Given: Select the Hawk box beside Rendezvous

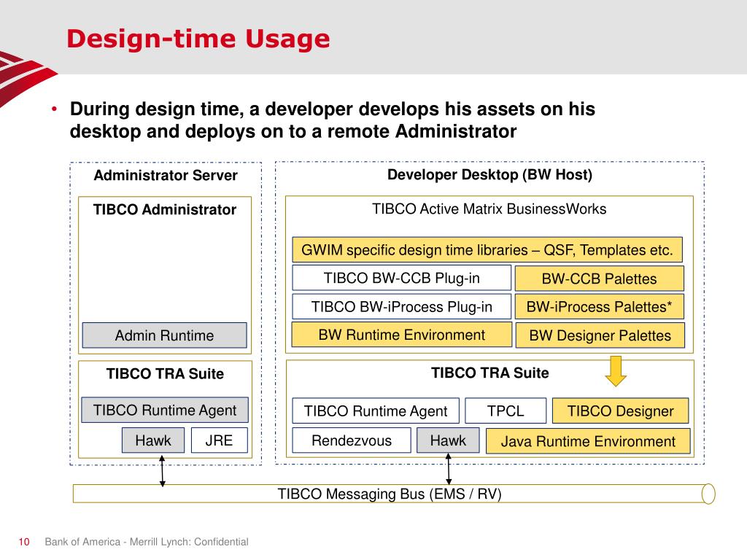Looking at the screenshot, I should [x=449, y=440].
